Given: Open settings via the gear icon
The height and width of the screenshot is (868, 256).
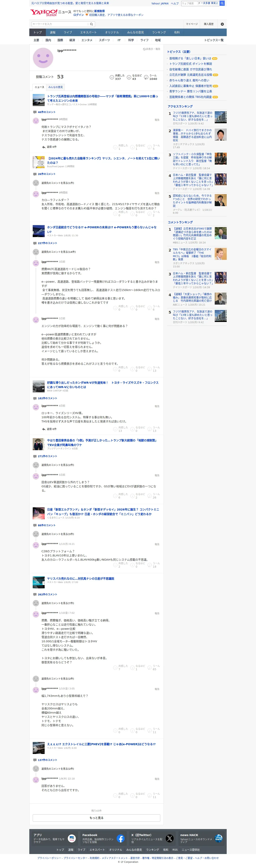Looking at the screenshot, I should coord(222,24).
